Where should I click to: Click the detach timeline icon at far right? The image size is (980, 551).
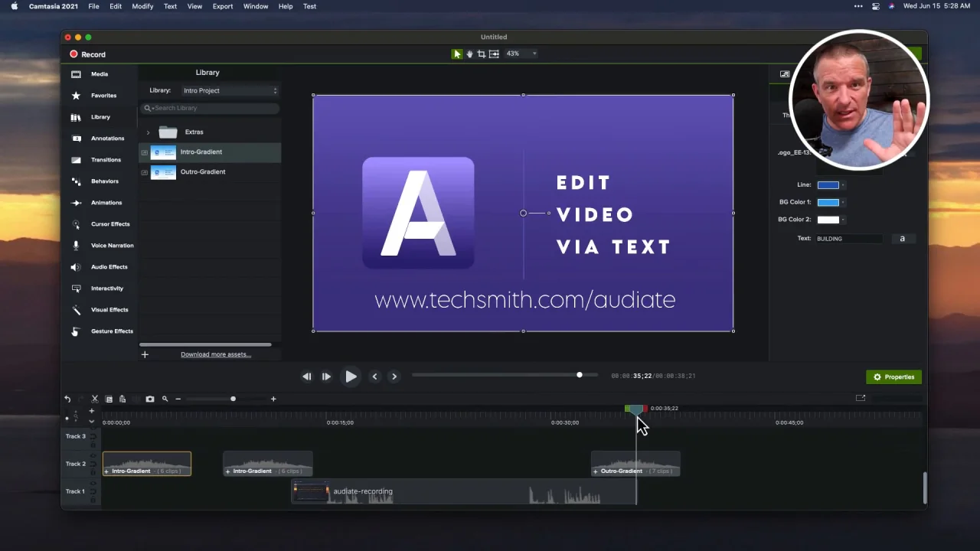[861, 398]
